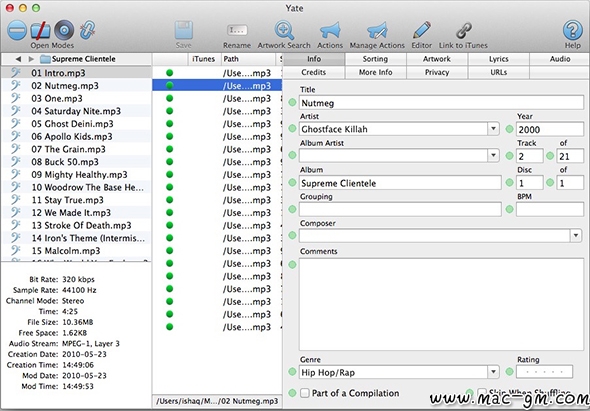Click the path bar showing 02 Nutmeg.mp3
The width and height of the screenshot is (590, 411).
click(x=217, y=401)
